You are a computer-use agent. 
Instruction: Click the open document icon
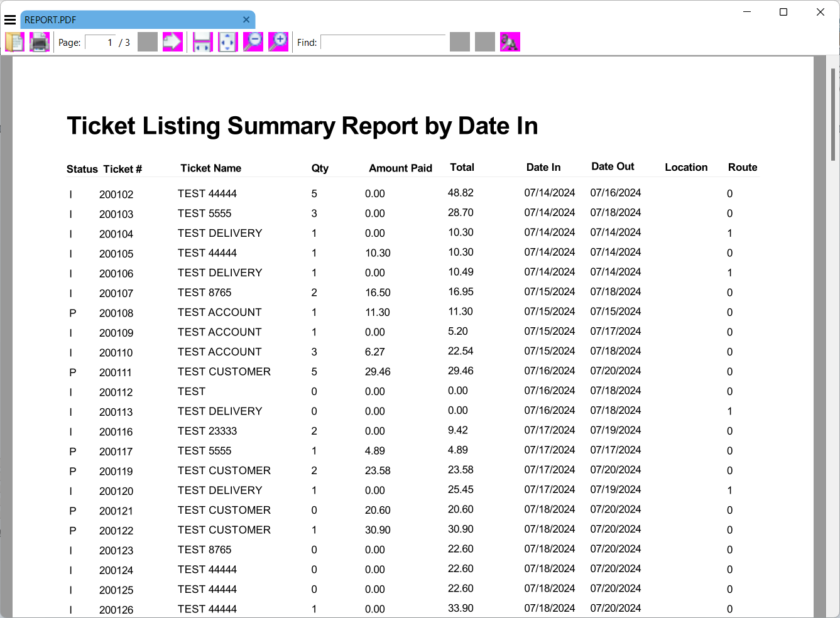pos(15,42)
